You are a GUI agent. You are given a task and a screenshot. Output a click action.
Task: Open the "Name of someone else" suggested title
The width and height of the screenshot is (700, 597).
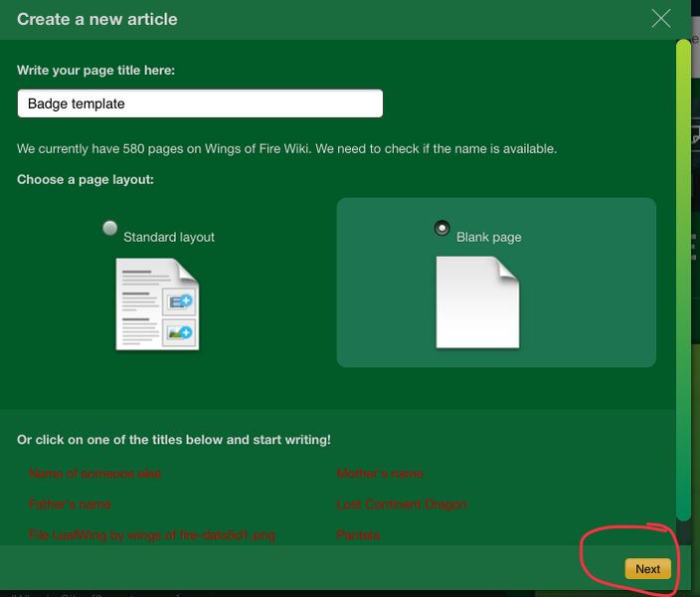click(x=95, y=474)
